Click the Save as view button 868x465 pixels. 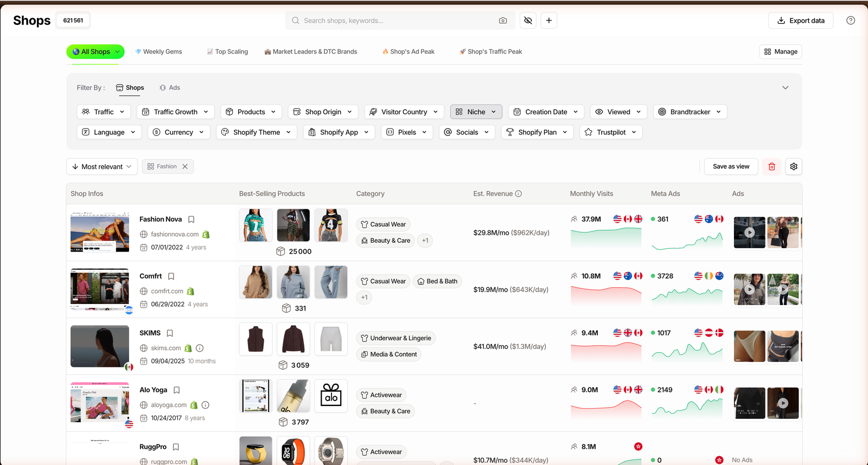[731, 166]
